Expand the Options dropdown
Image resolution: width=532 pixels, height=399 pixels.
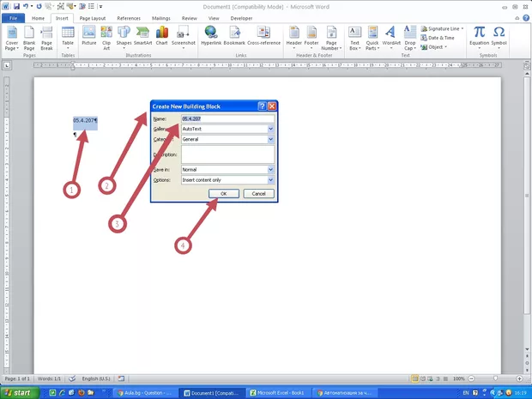[271, 180]
